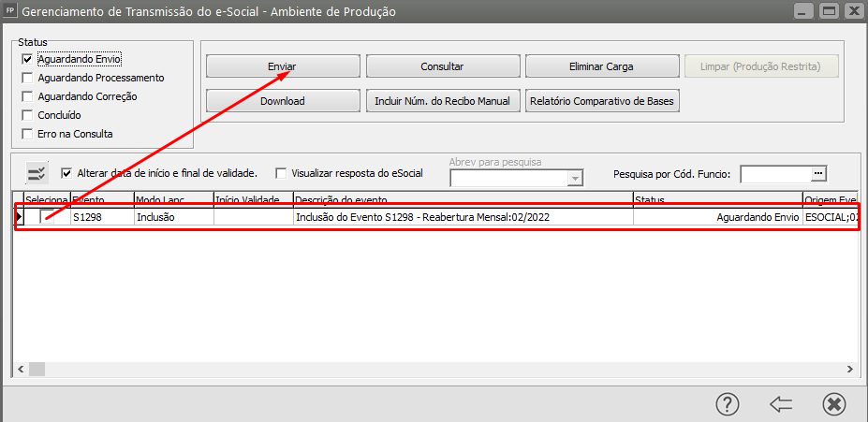
Task: Click Incluir Núm. do Recibo Manual
Action: pyautogui.click(x=442, y=101)
